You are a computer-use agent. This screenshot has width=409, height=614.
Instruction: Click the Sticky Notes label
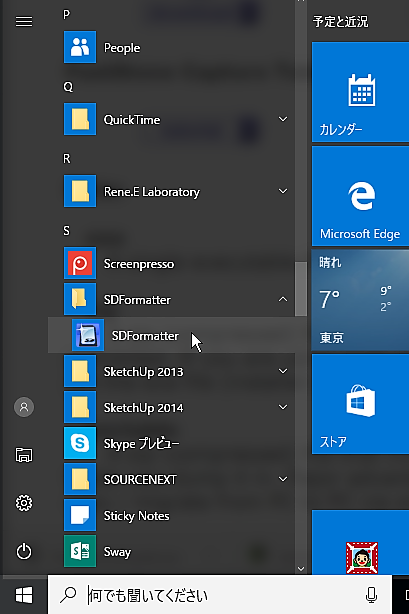tap(136, 516)
